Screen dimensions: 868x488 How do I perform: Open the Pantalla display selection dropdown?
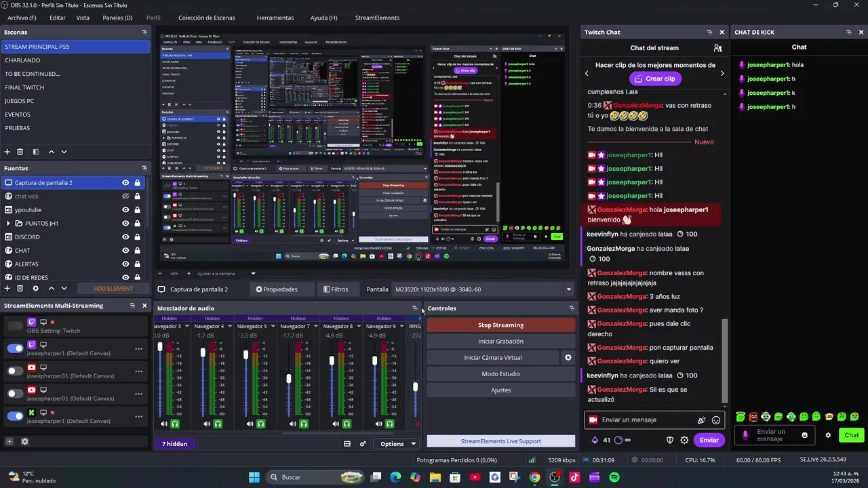click(568, 289)
